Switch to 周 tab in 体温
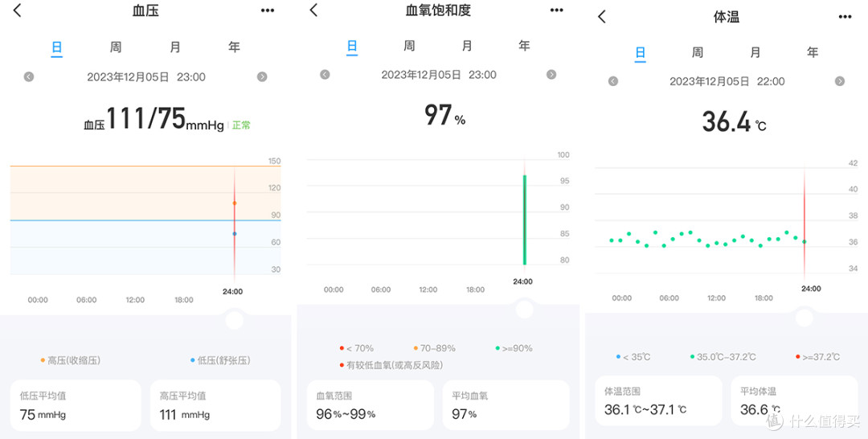Viewport: 868px width, 439px height. click(x=698, y=52)
